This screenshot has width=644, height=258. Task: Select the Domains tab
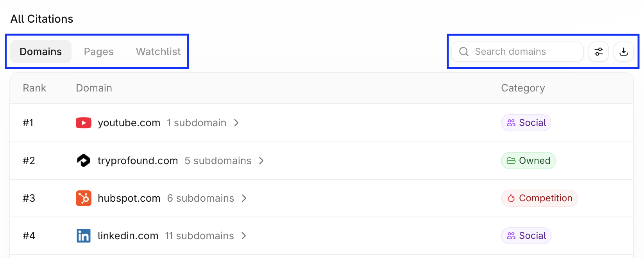41,52
